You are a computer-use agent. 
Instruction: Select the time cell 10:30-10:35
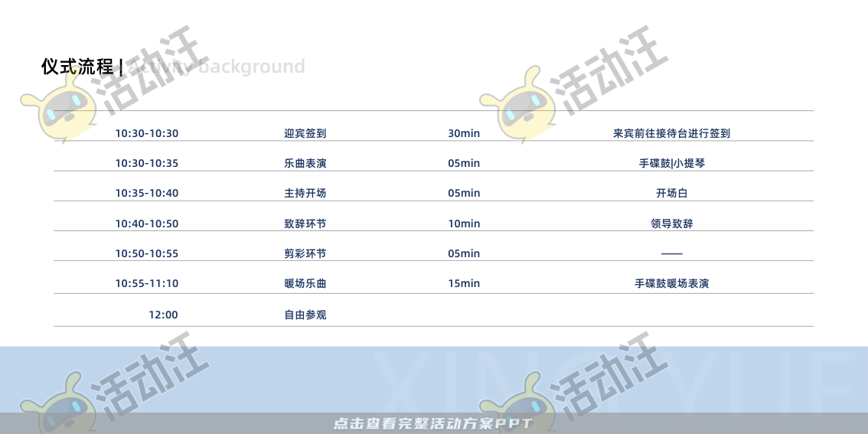click(x=147, y=163)
